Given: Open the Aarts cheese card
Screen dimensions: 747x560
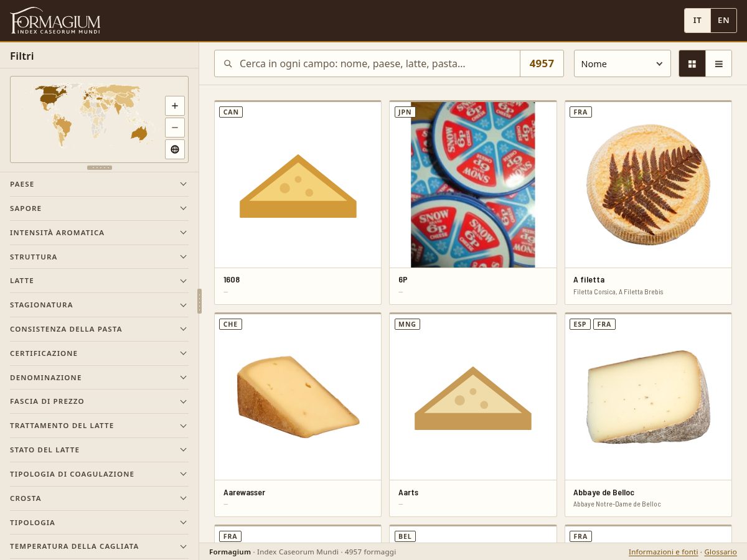Looking at the screenshot, I should 473,415.
